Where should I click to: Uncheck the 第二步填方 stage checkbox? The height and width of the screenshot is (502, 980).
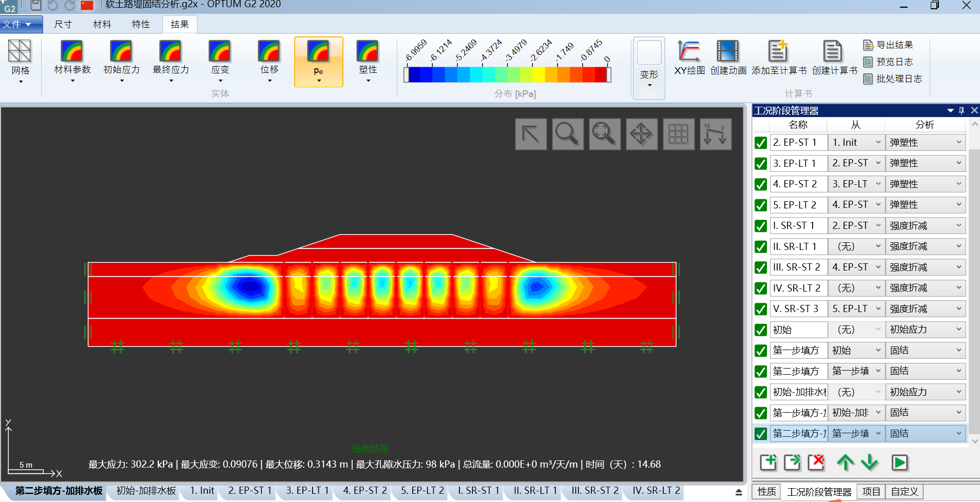click(x=761, y=372)
